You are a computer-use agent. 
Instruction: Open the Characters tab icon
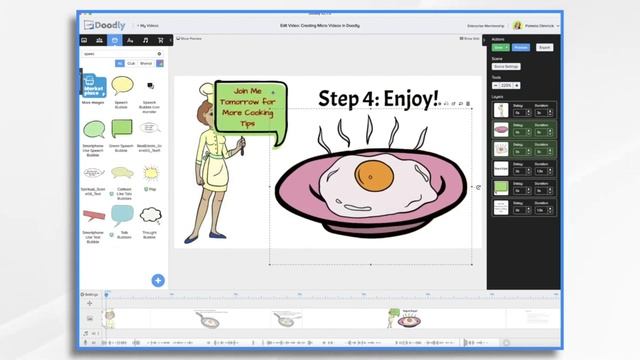coord(99,40)
